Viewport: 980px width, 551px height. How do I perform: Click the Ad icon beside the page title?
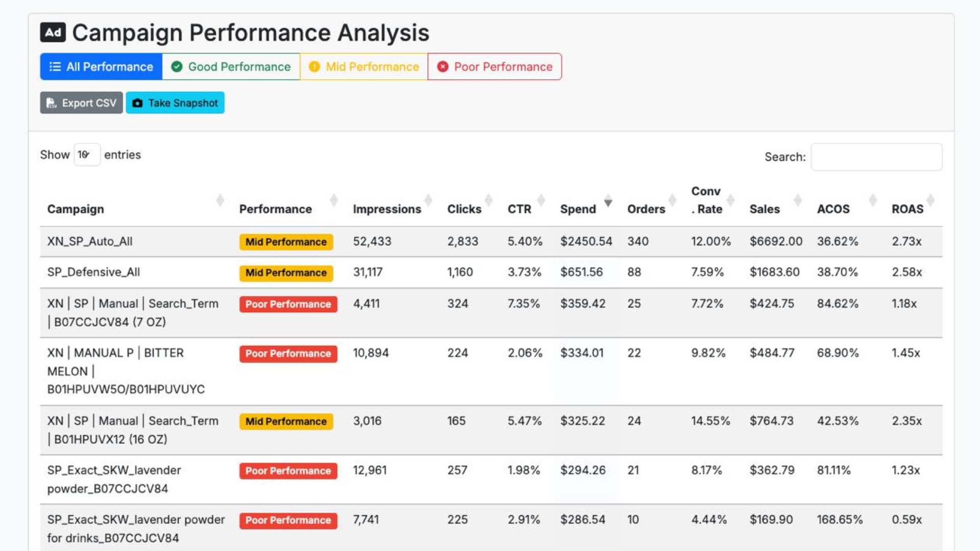[53, 32]
